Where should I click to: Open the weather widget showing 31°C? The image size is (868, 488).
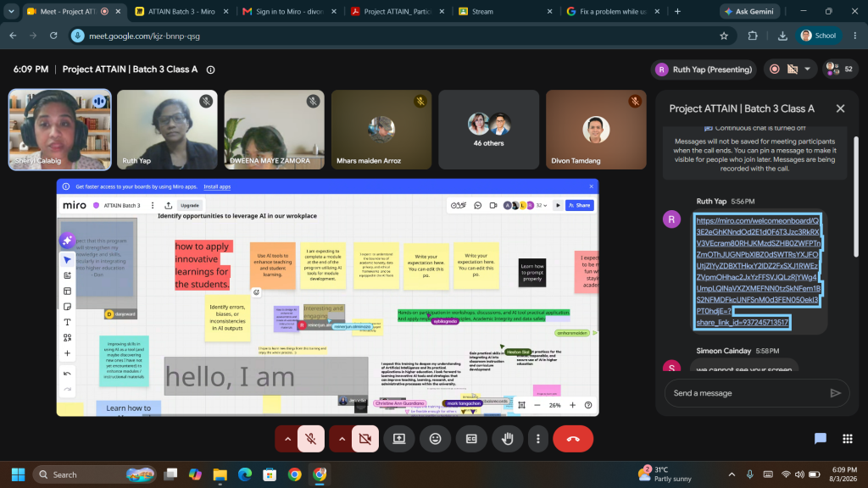pyautogui.click(x=665, y=474)
